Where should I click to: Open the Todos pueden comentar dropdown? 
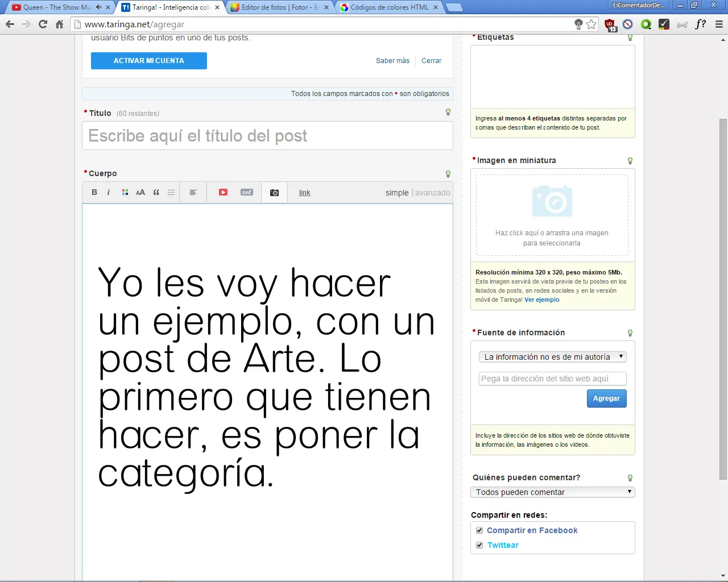coord(553,492)
